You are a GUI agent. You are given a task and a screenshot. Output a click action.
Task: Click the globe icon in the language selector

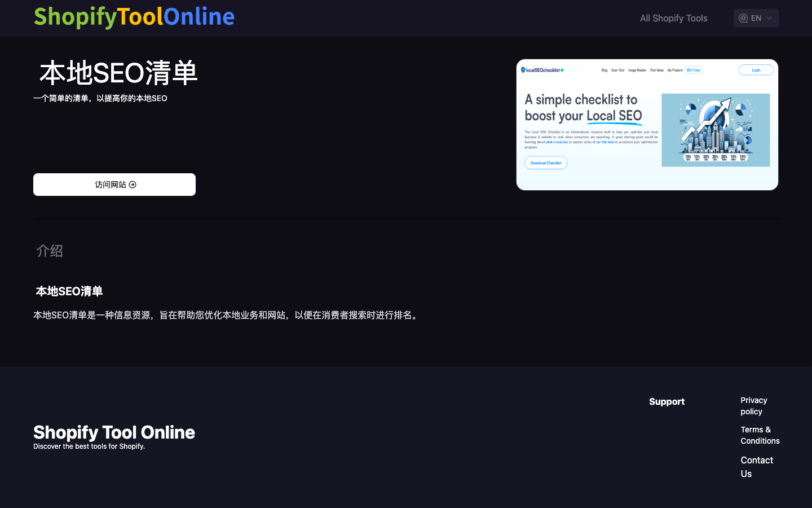(743, 17)
